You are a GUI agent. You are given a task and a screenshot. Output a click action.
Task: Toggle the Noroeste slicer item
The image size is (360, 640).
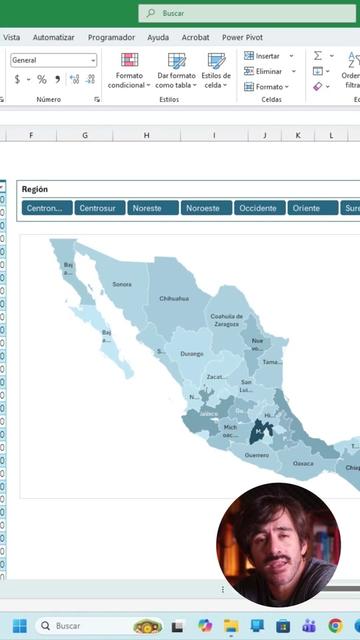[x=206, y=208]
